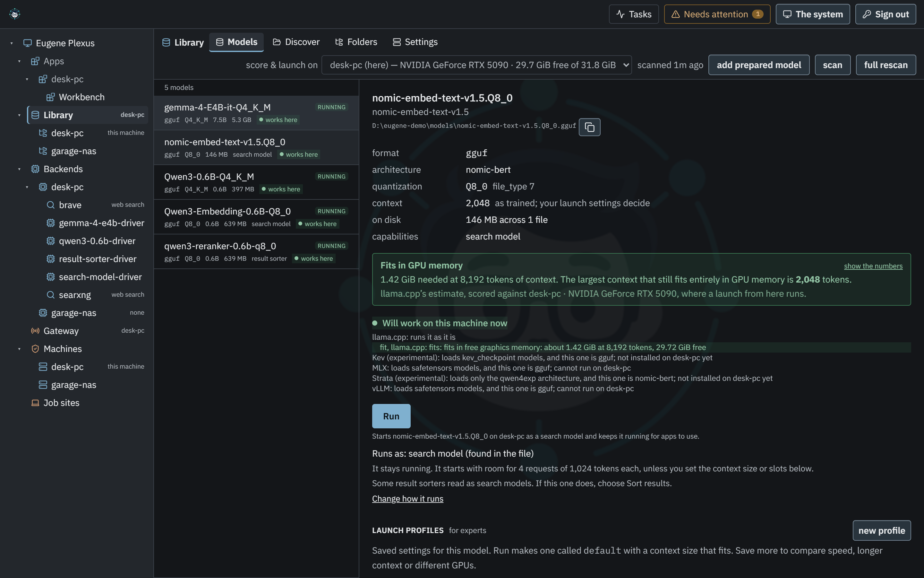This screenshot has height=578, width=924.
Task: Collapse the Eugene Plexus tree root
Action: click(x=12, y=43)
